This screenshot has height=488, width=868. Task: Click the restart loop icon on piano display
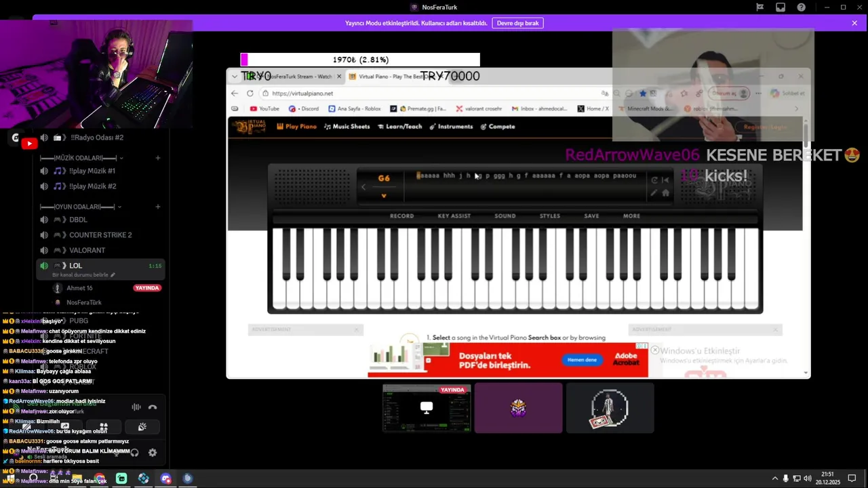[x=654, y=180]
